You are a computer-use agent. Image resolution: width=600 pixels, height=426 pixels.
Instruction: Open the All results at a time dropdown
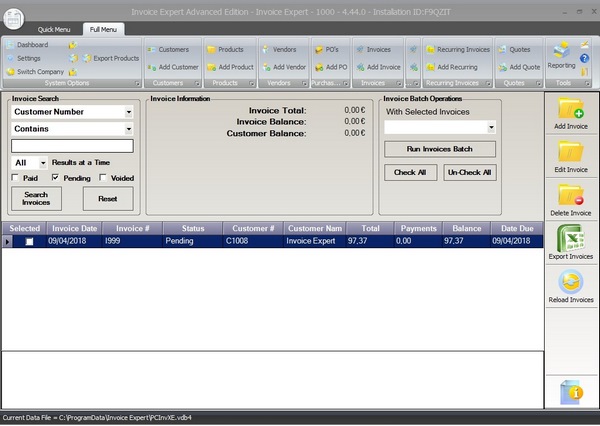pyautogui.click(x=43, y=163)
